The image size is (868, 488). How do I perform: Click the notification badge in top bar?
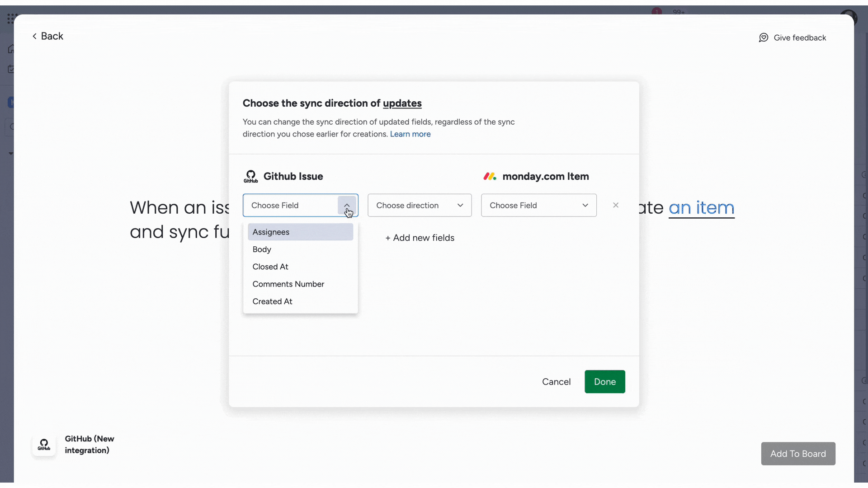[x=656, y=12]
